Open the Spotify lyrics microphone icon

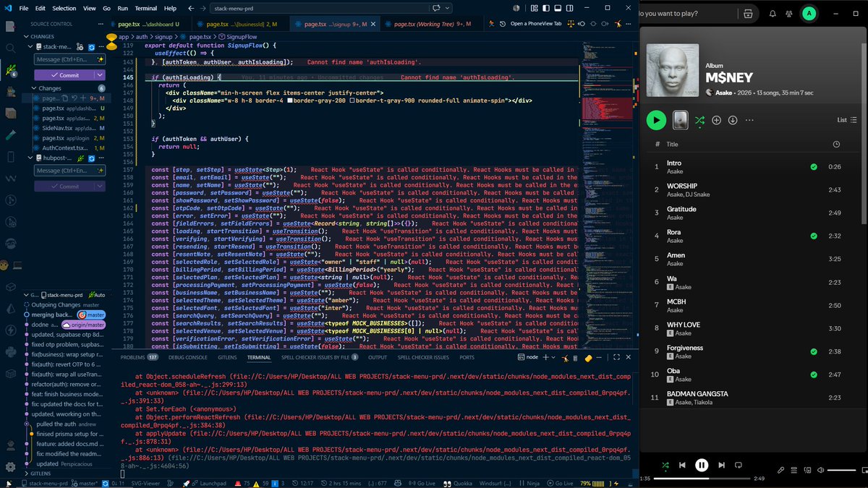(780, 470)
